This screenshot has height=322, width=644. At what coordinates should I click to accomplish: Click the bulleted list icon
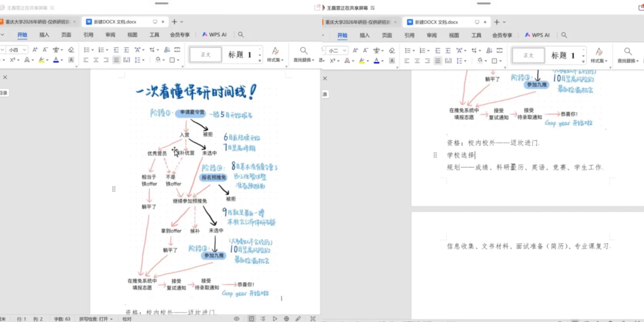click(x=87, y=50)
